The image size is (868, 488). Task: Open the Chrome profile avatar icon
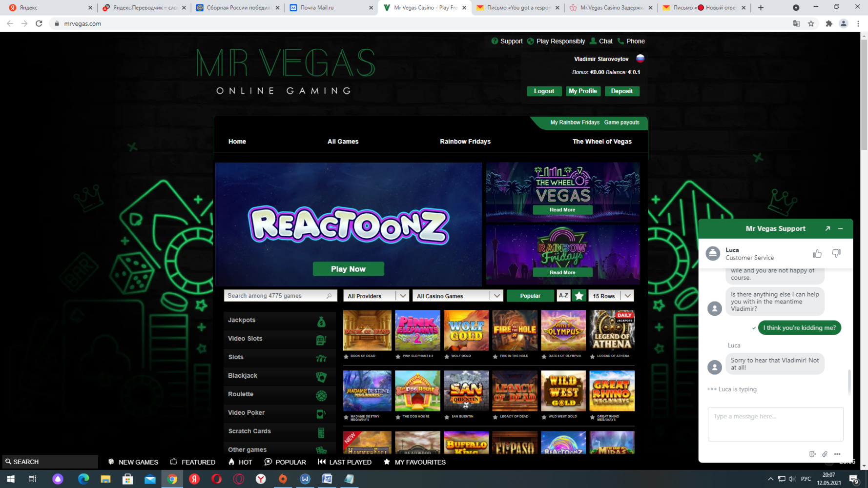pos(844,23)
